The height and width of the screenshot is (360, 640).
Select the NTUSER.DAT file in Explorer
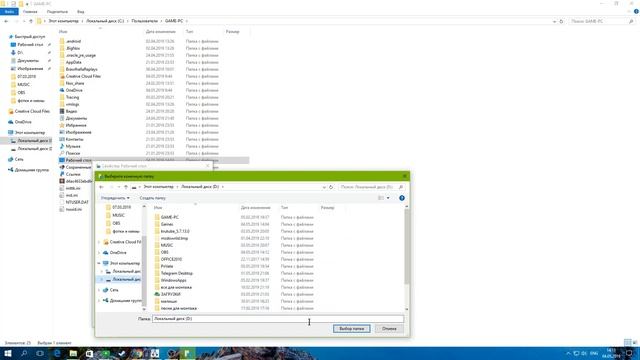tap(77, 202)
